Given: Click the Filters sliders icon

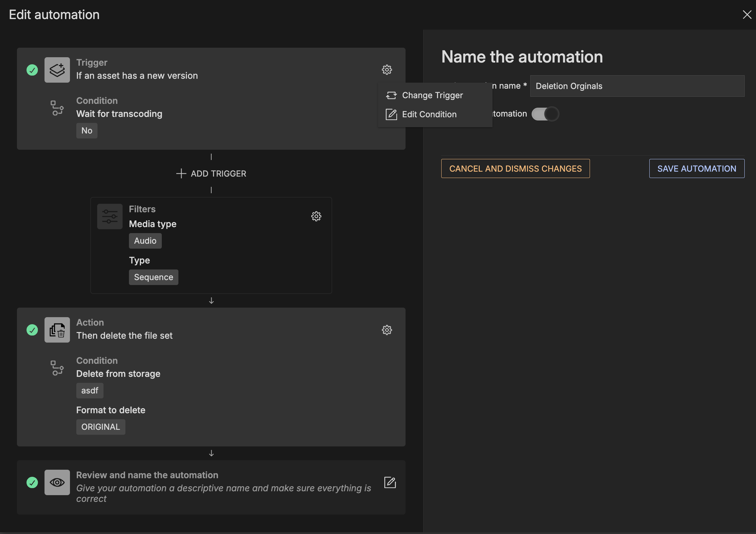Looking at the screenshot, I should [x=110, y=216].
